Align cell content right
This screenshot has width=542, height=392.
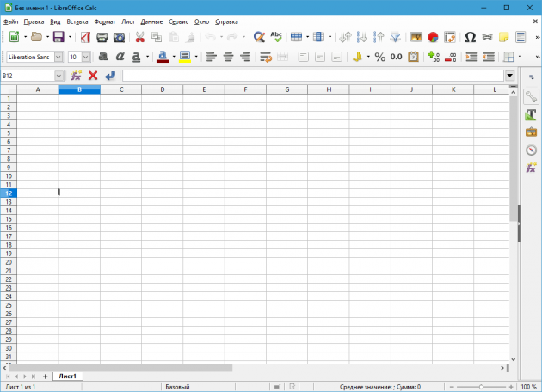(245, 57)
